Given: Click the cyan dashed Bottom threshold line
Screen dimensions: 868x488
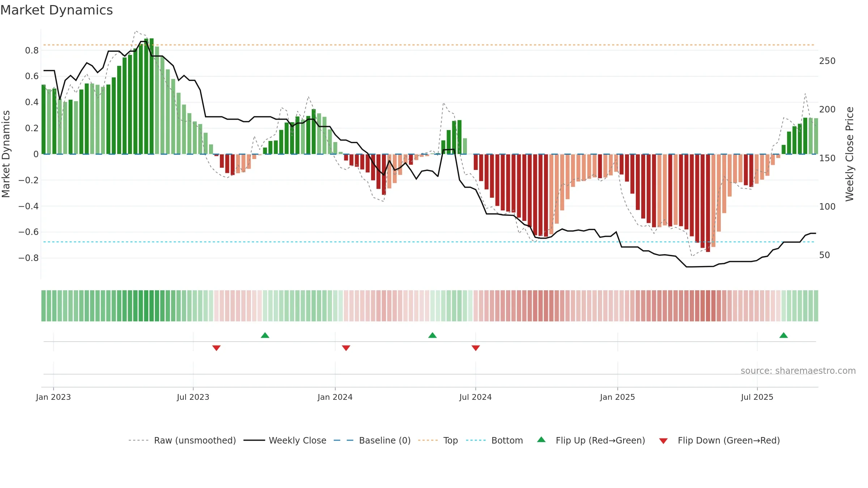Looking at the screenshot, I should [429, 242].
